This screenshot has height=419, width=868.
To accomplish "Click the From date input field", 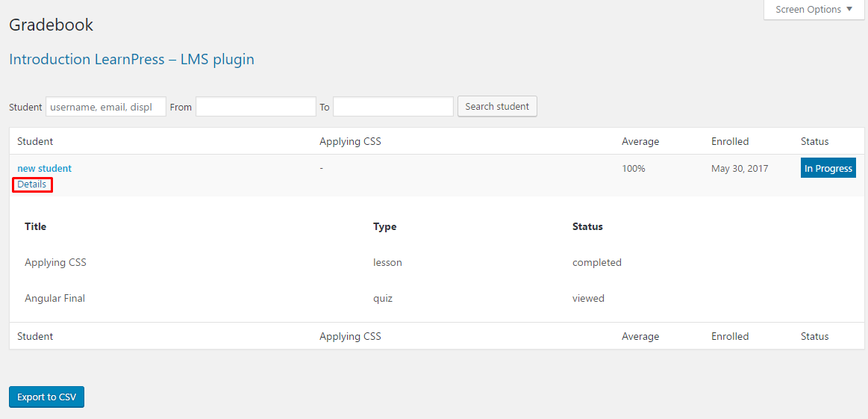I will [x=256, y=107].
